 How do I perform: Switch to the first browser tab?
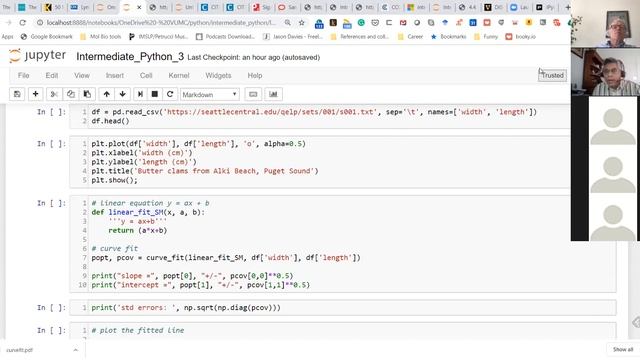coord(6,7)
